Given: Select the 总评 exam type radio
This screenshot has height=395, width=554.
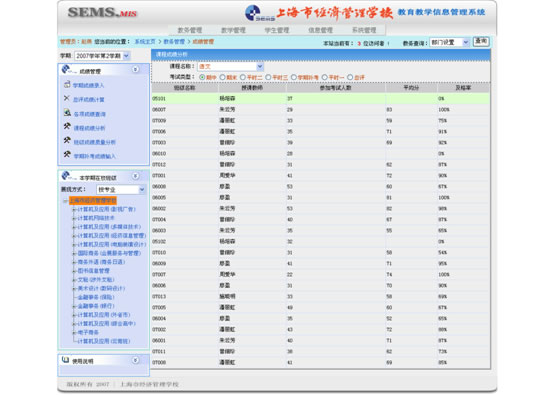Looking at the screenshot, I should pos(350,77).
